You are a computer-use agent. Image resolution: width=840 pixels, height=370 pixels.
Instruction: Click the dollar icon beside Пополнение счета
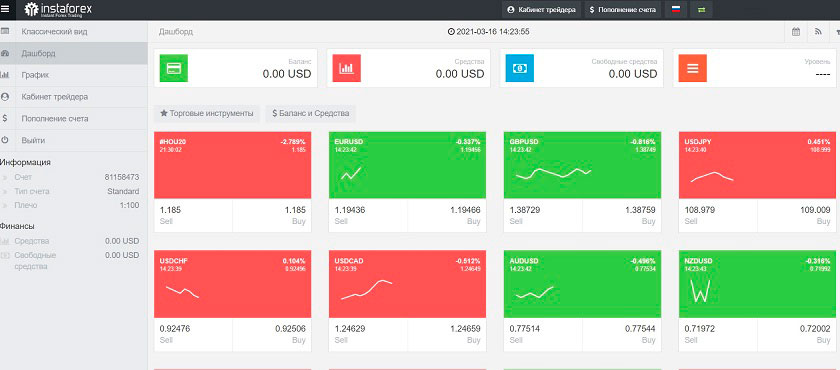(x=5, y=118)
